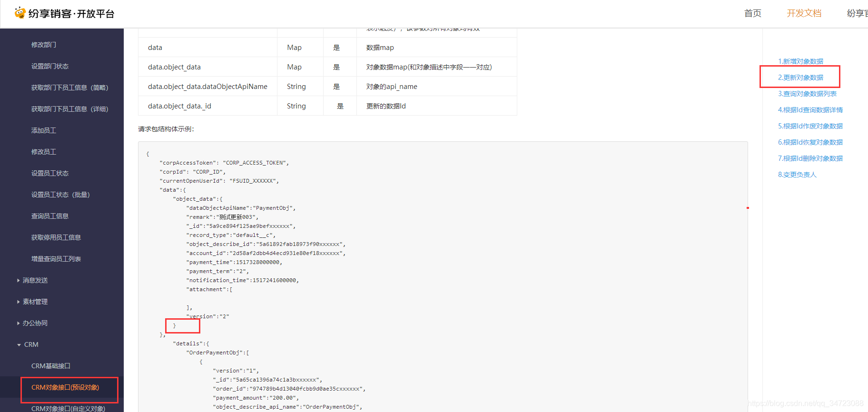The width and height of the screenshot is (868, 412).
Task: Click the 'Map' type cell in data.object_data row
Action: point(300,67)
